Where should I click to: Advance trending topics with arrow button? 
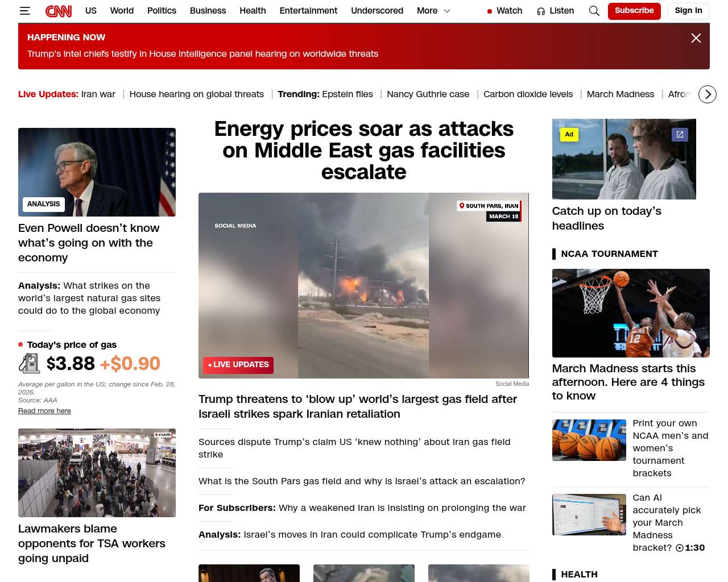click(x=707, y=94)
